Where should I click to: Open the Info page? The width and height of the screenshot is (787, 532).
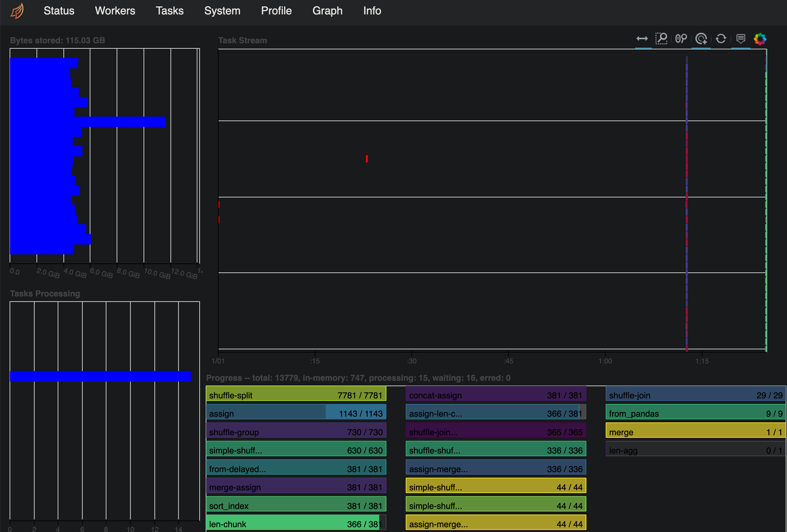coord(372,11)
